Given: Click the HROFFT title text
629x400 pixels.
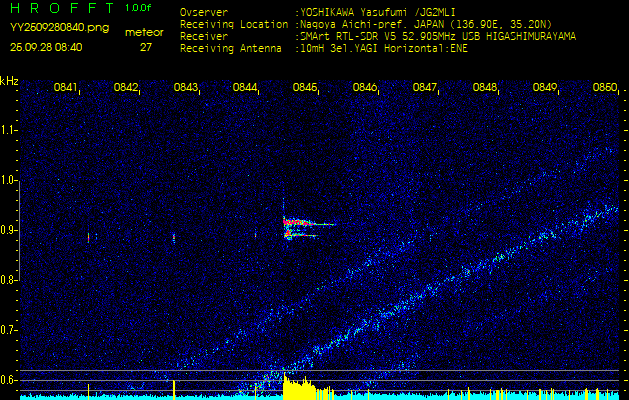Looking at the screenshot, I should [x=63, y=8].
